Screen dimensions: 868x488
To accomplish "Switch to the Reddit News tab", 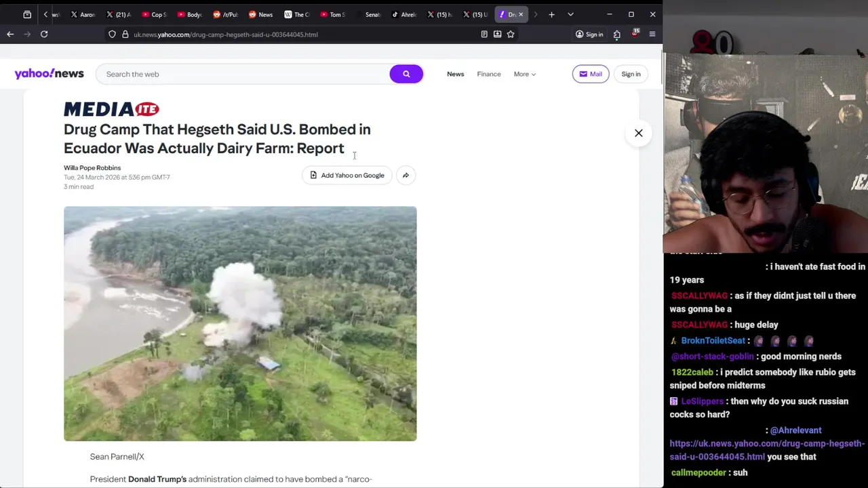I will 261,14.
